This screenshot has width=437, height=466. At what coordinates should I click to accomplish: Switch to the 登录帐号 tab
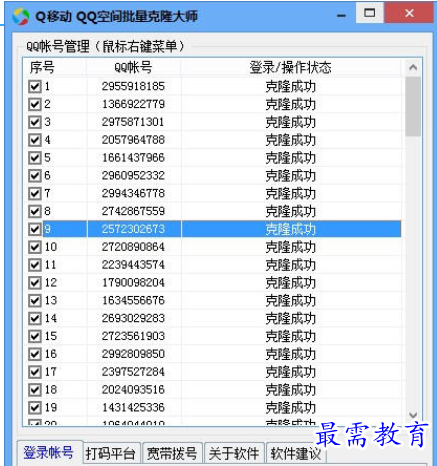tap(49, 453)
